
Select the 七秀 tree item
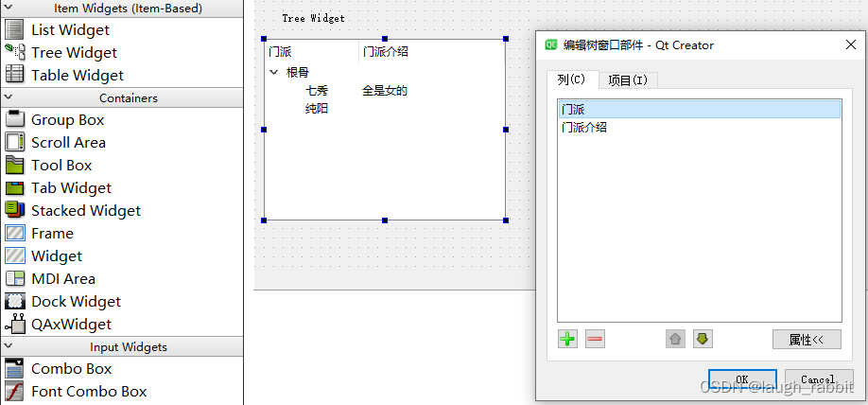tap(317, 90)
